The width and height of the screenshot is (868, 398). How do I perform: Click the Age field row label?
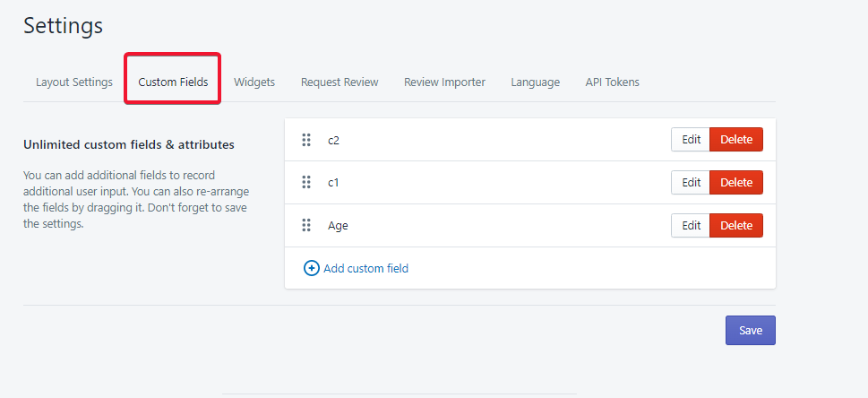point(338,226)
